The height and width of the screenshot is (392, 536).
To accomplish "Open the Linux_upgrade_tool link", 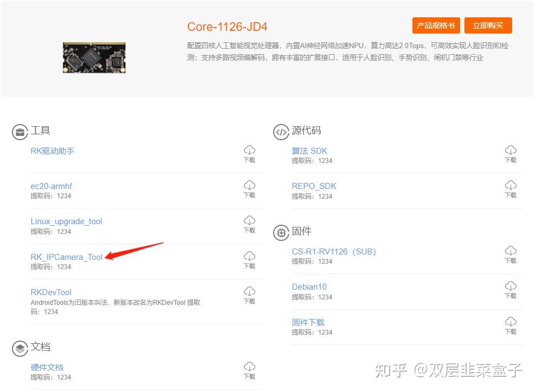I will click(66, 221).
